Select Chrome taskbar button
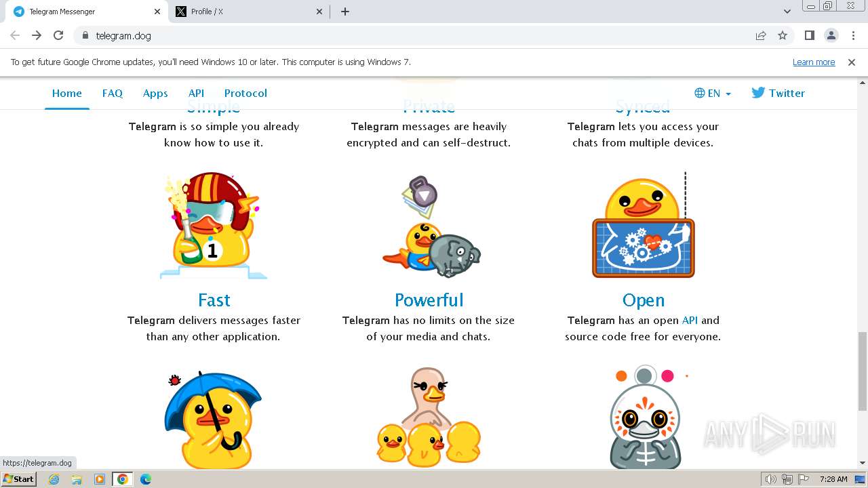The image size is (868, 488). (x=123, y=479)
